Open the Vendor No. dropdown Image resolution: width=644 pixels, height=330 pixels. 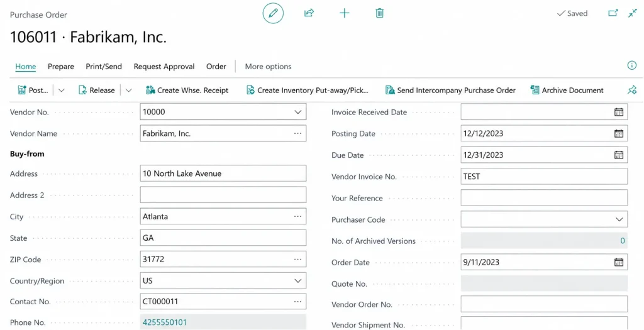coord(297,112)
